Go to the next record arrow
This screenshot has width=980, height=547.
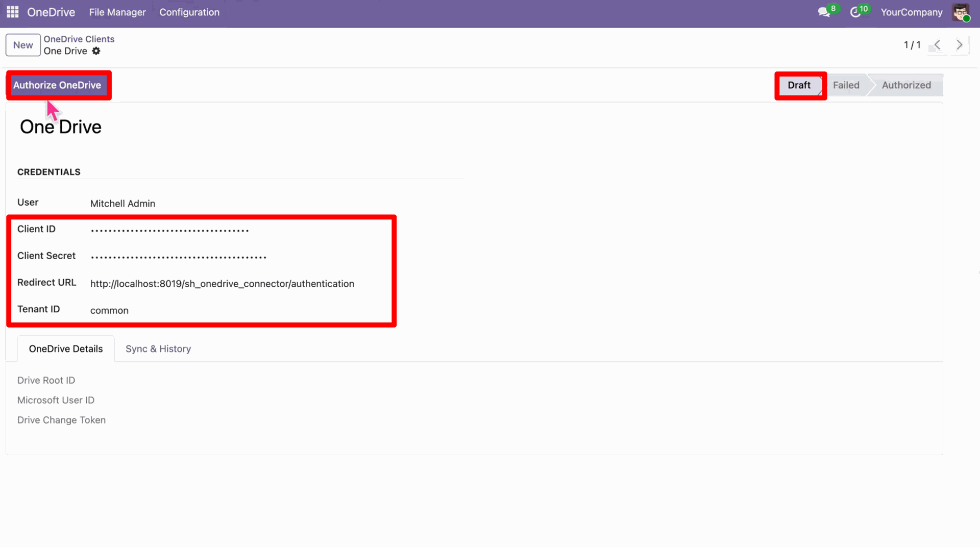[x=960, y=45]
